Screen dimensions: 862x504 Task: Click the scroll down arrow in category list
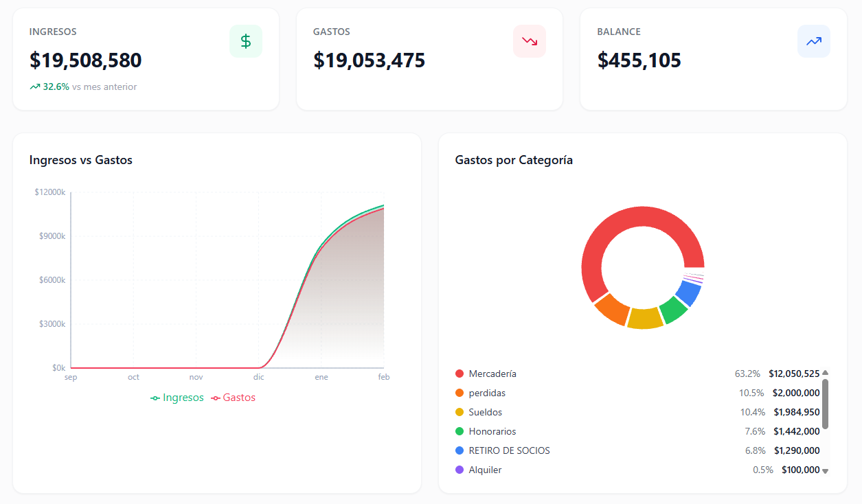pyautogui.click(x=825, y=470)
